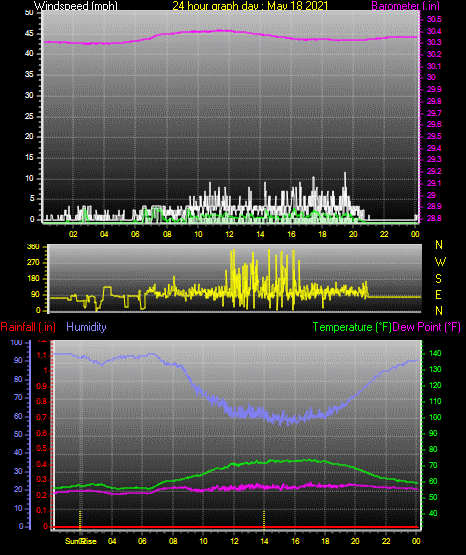Image resolution: width=466 pixels, height=555 pixels.
Task: Click the compass letter W
Action: pyautogui.click(x=440, y=262)
